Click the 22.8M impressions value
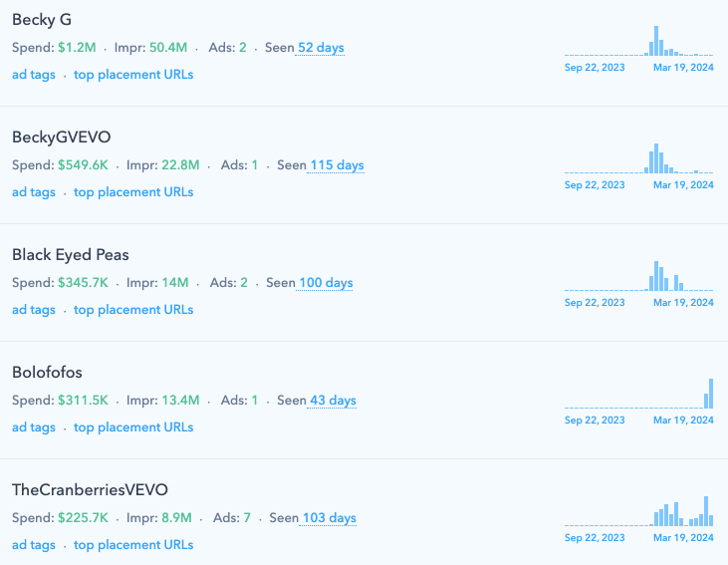The height and width of the screenshot is (565, 728). click(180, 165)
